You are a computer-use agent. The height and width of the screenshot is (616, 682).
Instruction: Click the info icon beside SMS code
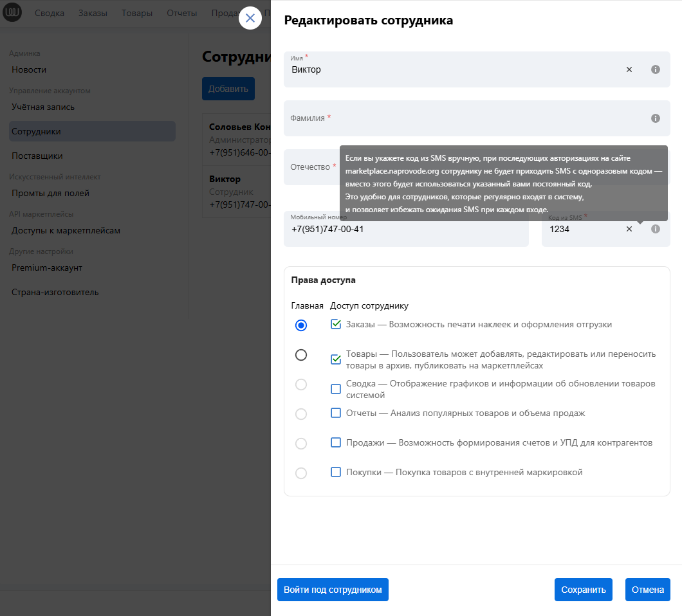(656, 229)
